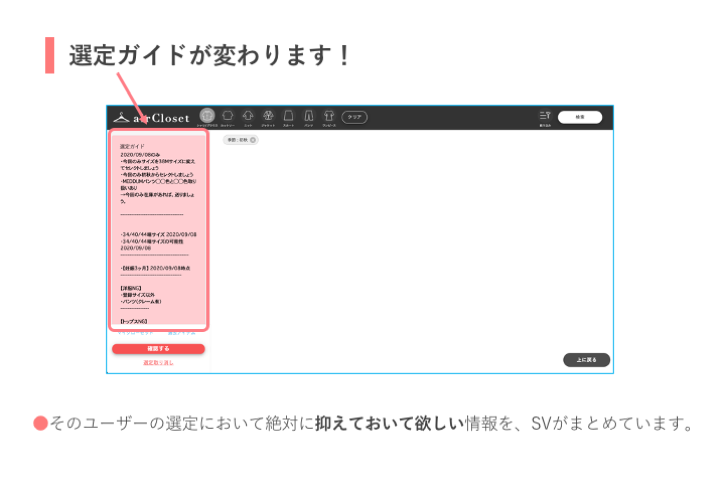Click the 季節 season filter chip label
This screenshot has height=498, width=720.
pyautogui.click(x=237, y=140)
